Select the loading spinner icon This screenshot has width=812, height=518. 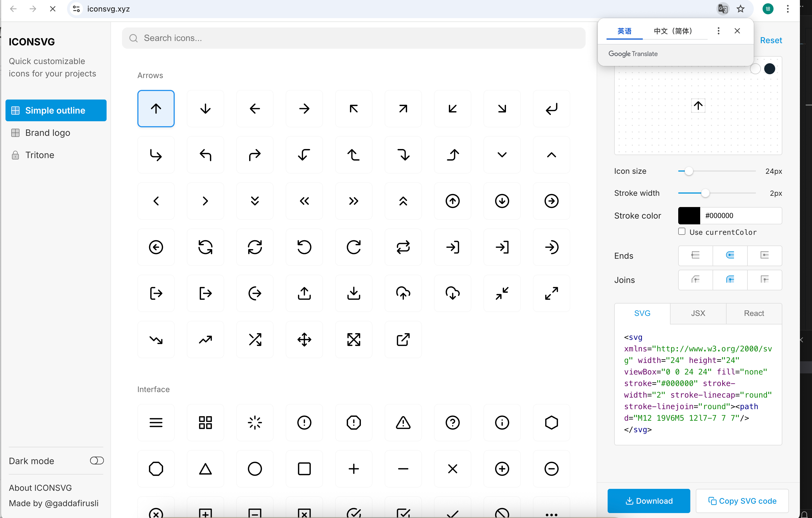pos(255,423)
